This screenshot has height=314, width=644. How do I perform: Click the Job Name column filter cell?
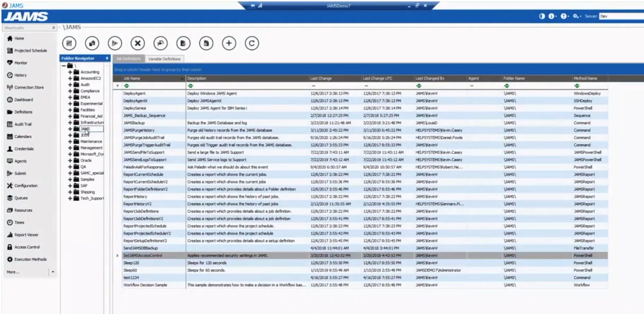[x=154, y=86]
